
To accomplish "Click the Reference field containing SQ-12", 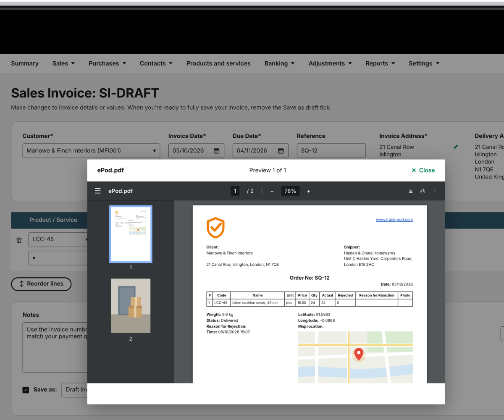I will 331,151.
